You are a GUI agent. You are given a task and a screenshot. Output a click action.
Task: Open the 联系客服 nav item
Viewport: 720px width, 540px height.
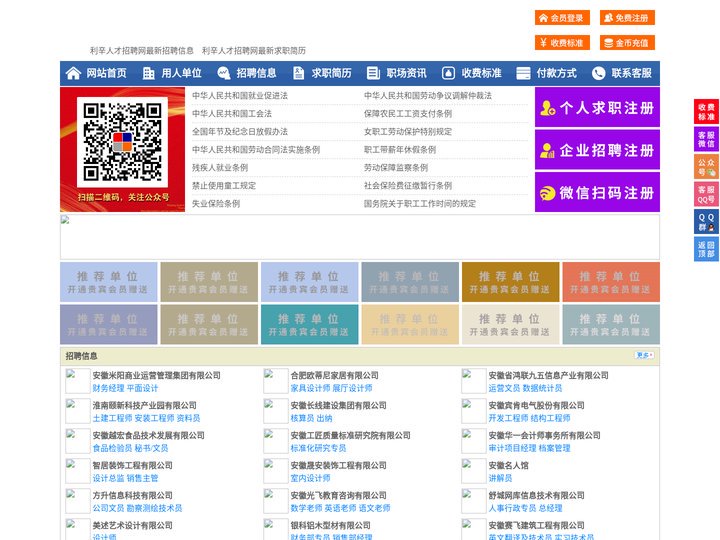(x=631, y=73)
